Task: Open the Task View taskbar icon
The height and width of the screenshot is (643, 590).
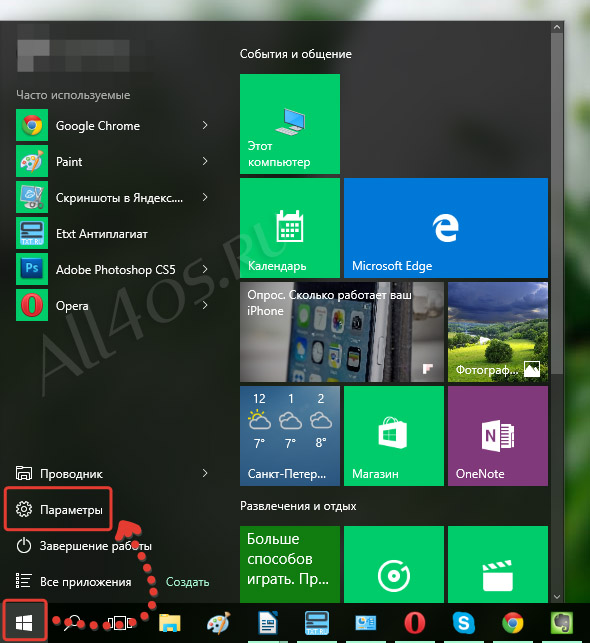Action: (120, 623)
